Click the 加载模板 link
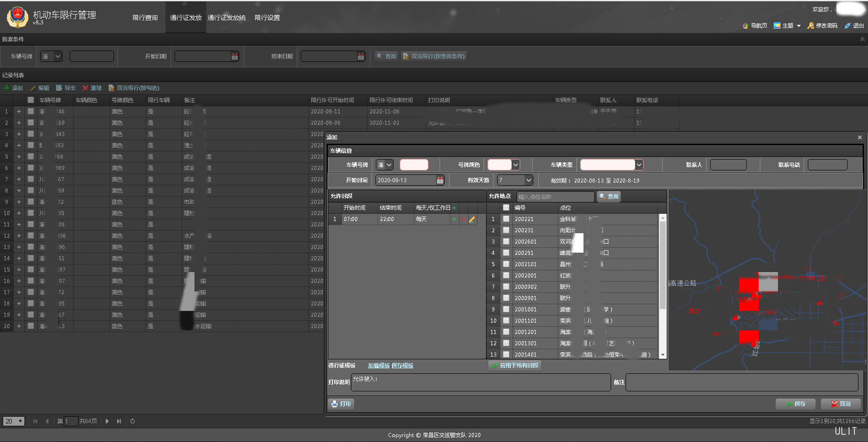The width and height of the screenshot is (868, 442). pyautogui.click(x=379, y=366)
